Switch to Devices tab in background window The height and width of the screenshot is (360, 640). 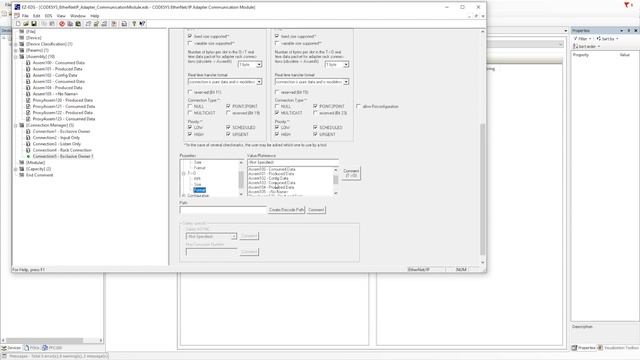[x=11, y=348]
